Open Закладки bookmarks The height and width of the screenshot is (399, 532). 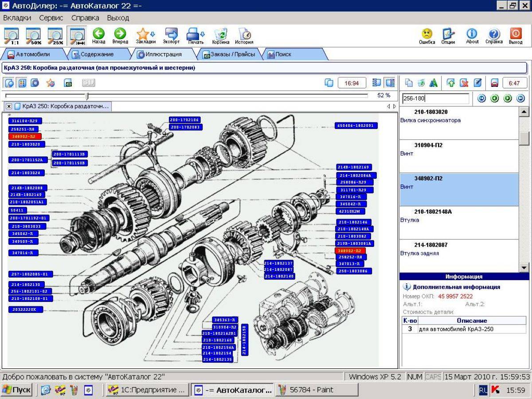145,36
